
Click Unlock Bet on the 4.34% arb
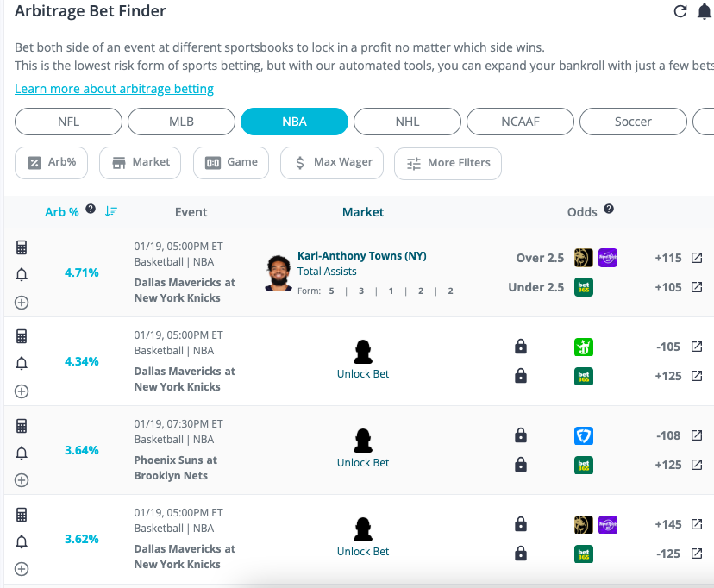coord(362,373)
